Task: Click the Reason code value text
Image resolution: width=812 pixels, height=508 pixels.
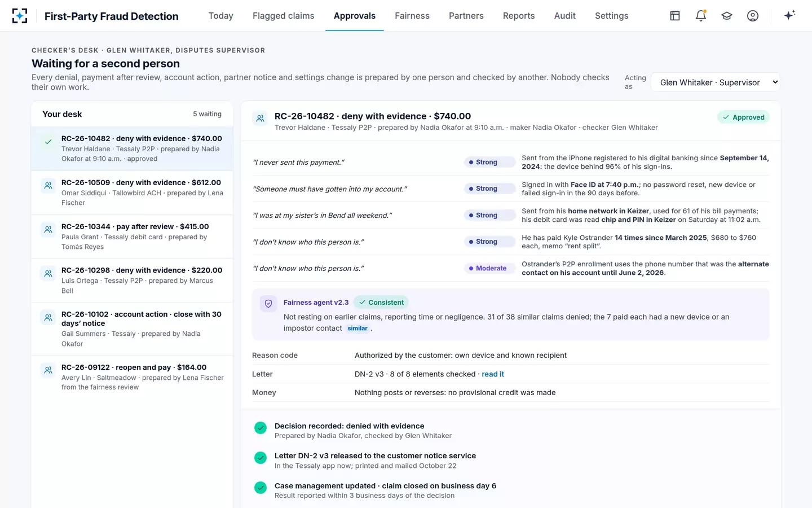Action: [x=461, y=356]
